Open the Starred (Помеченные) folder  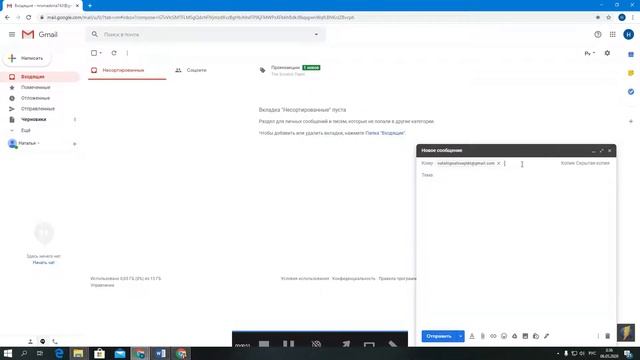pos(36,87)
